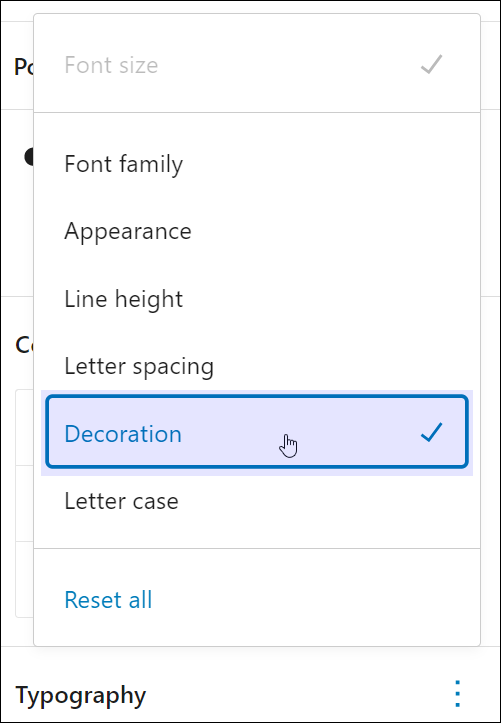Toggle the Appearance typography option

pyautogui.click(x=257, y=231)
